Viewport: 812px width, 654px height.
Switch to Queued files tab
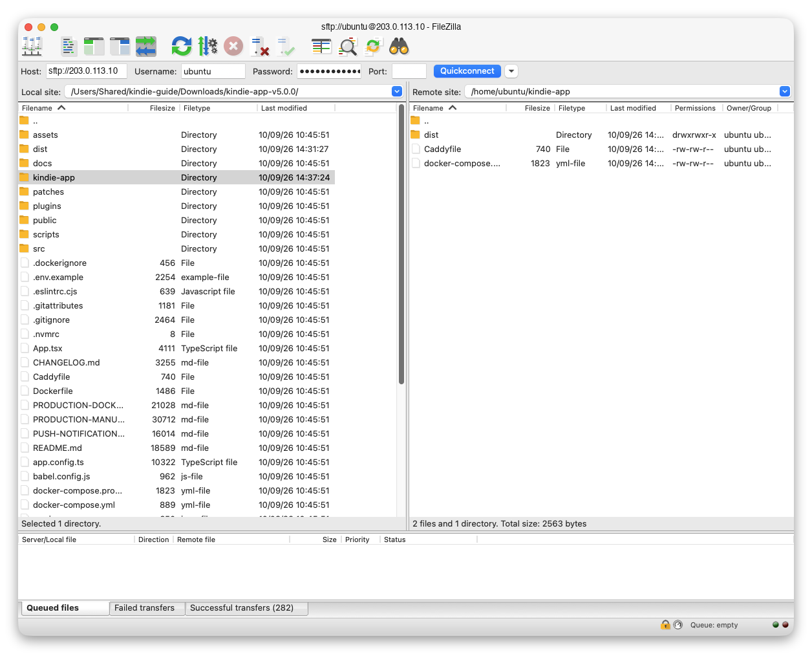[x=64, y=608]
